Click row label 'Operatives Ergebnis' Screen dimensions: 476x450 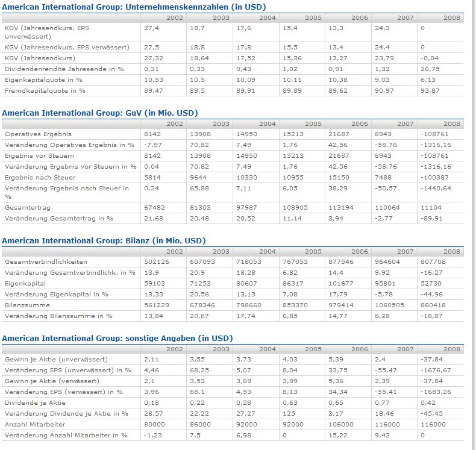38,134
